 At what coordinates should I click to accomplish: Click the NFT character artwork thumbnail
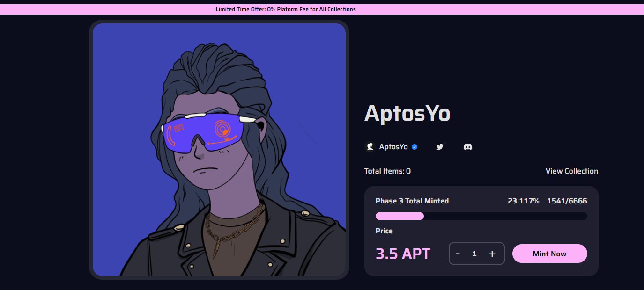click(219, 150)
